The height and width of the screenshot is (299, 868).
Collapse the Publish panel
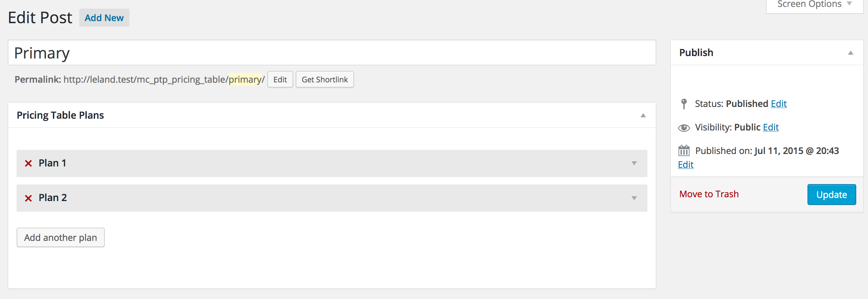coord(850,53)
